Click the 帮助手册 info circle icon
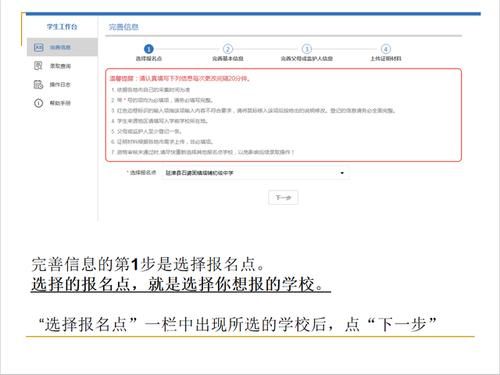The image size is (500, 375). coord(38,103)
